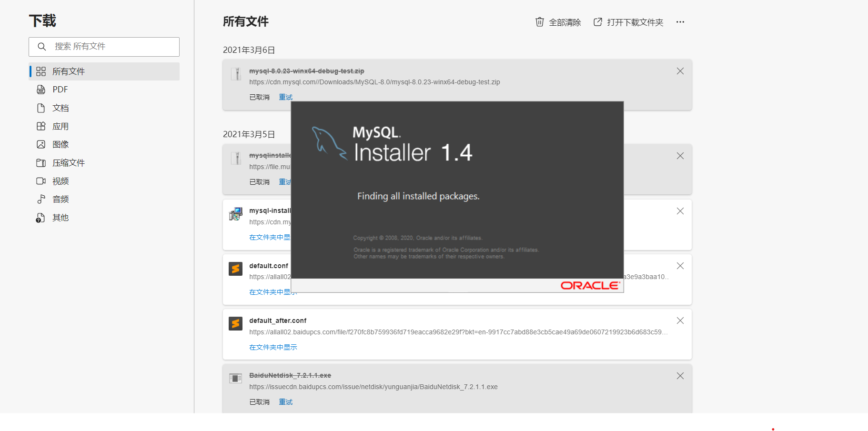868x431 pixels.
Task: Click the 所有文件 grid icon in the sidebar
Action: click(41, 71)
